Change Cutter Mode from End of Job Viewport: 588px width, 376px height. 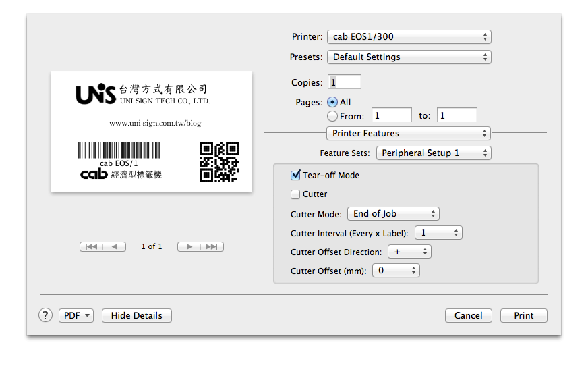393,214
